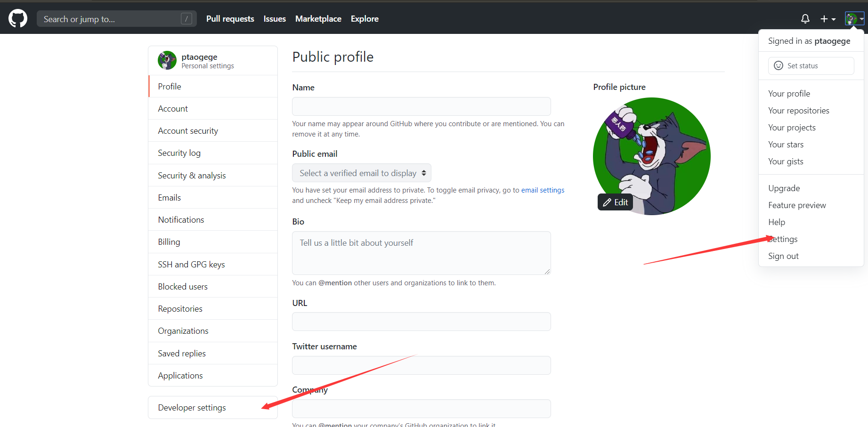Open Pull requests in top navigation
868x427 pixels.
tap(230, 19)
